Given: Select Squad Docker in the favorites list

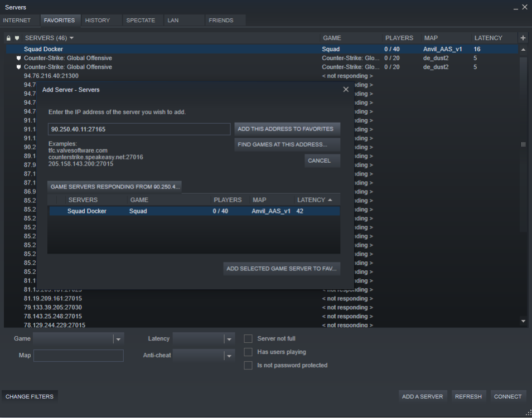Looking at the screenshot, I should tap(262, 49).
